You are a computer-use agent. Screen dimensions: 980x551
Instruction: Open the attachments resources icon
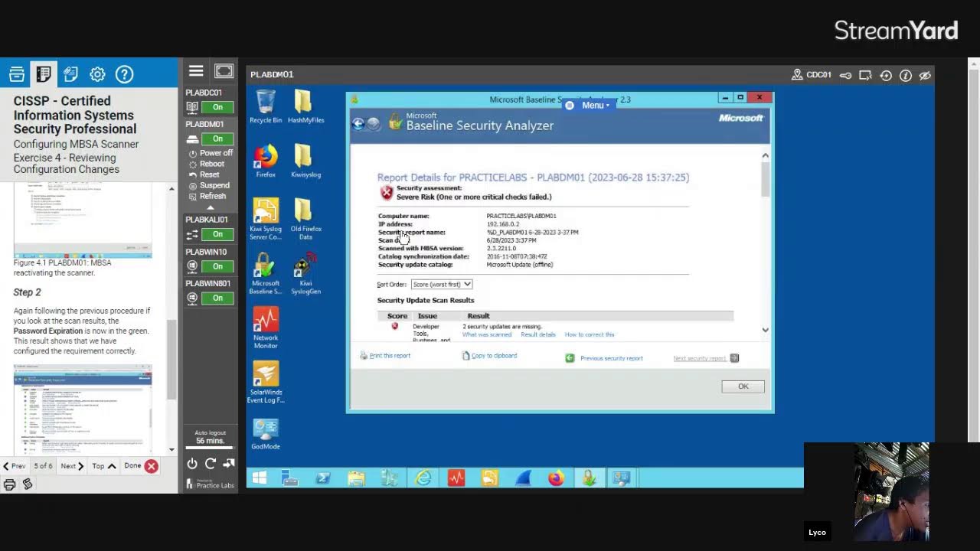[x=70, y=74]
